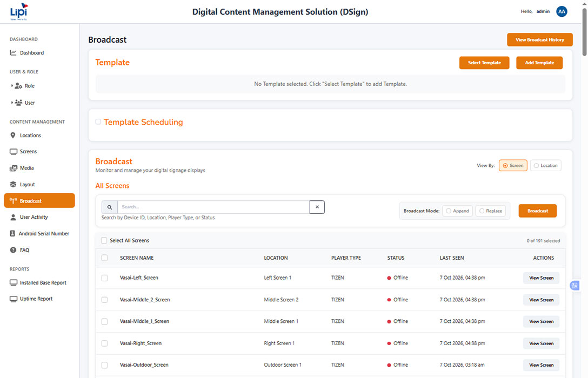Screen dimensions: 588x378
Task: Expand the User submenu arrow
Action: [12, 102]
